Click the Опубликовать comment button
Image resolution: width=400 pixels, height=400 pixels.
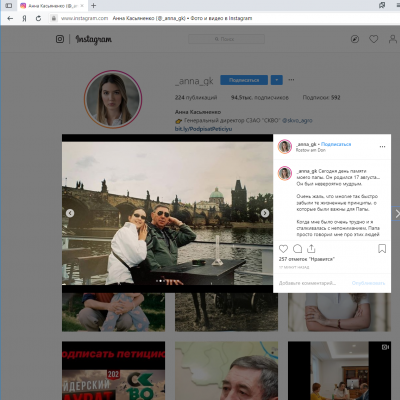(368, 283)
